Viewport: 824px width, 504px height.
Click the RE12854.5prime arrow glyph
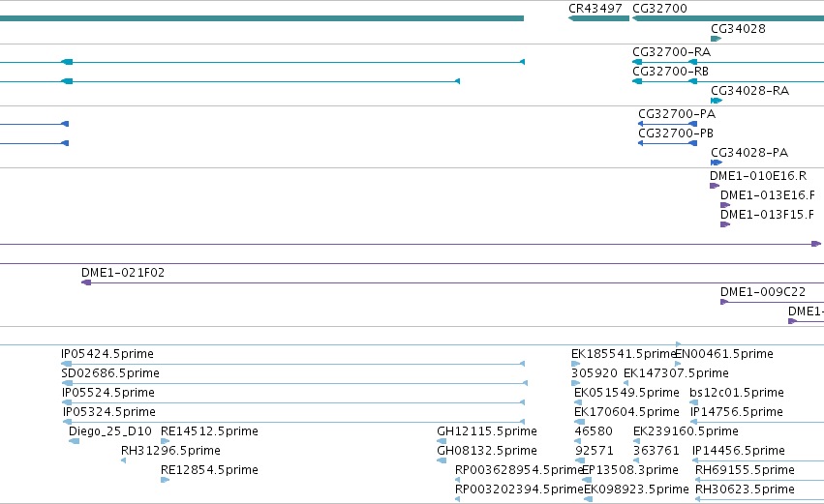click(x=165, y=481)
